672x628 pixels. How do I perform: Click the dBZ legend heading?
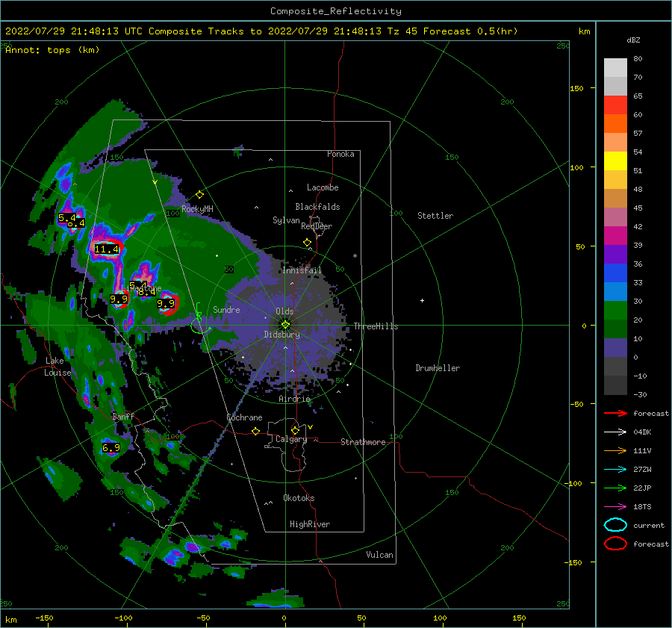point(633,40)
